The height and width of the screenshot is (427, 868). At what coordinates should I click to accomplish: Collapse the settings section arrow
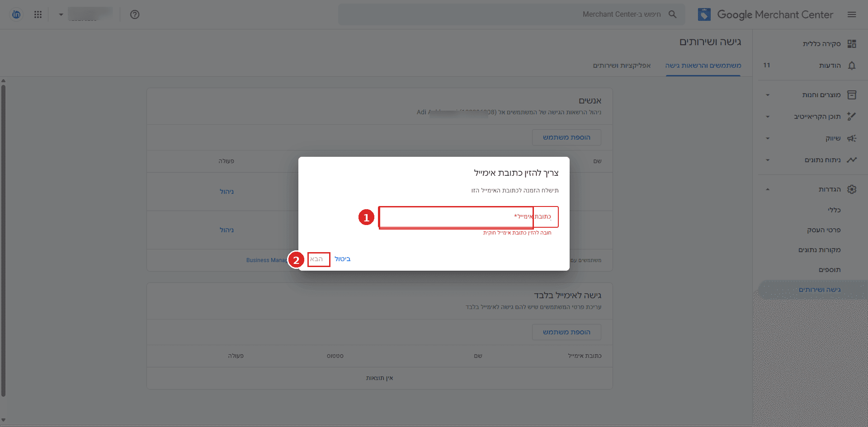pyautogui.click(x=768, y=189)
